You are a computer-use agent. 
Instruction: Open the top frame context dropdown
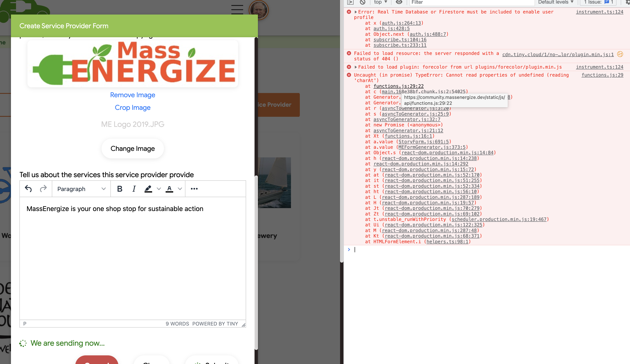point(380,3)
